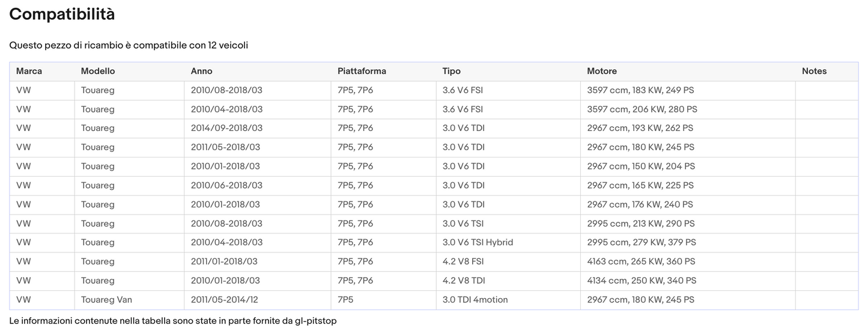Click the 2995 ccm, 279 KW engine cell

[x=642, y=243]
